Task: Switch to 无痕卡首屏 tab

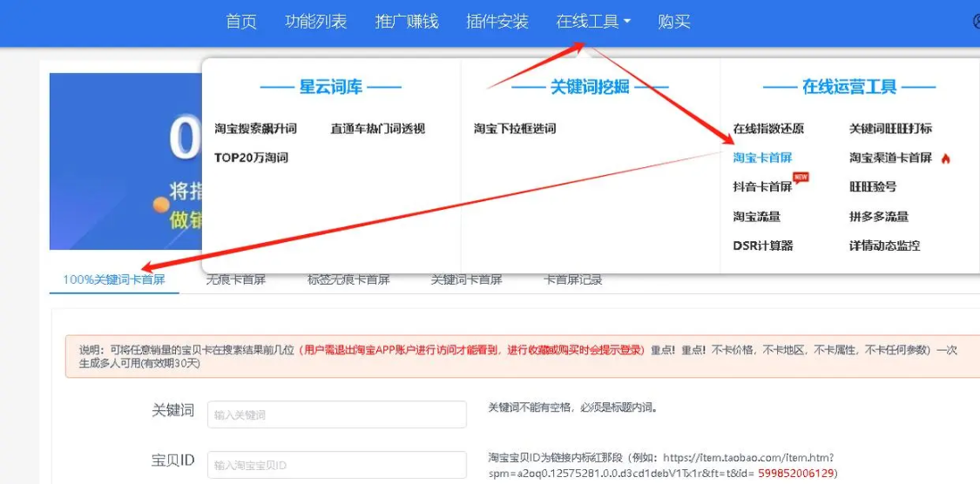Action: pyautogui.click(x=235, y=279)
